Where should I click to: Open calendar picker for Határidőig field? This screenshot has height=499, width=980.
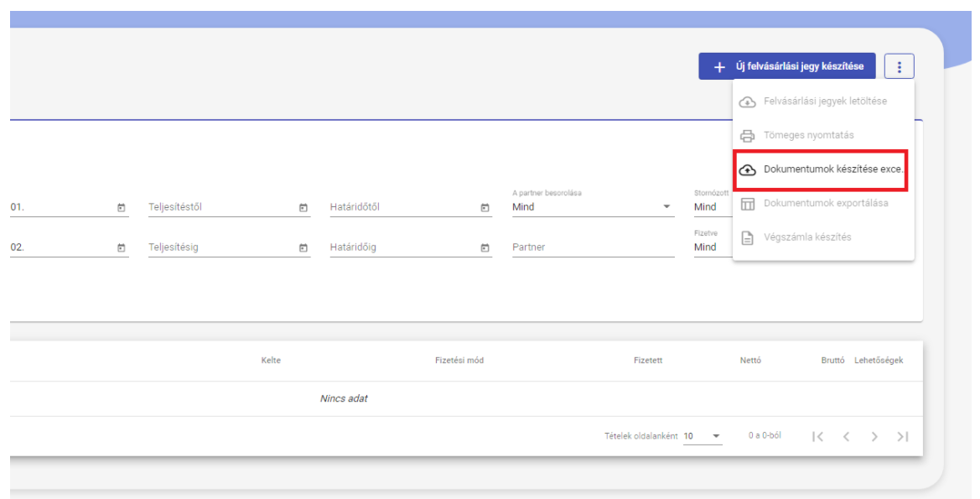[x=485, y=247]
